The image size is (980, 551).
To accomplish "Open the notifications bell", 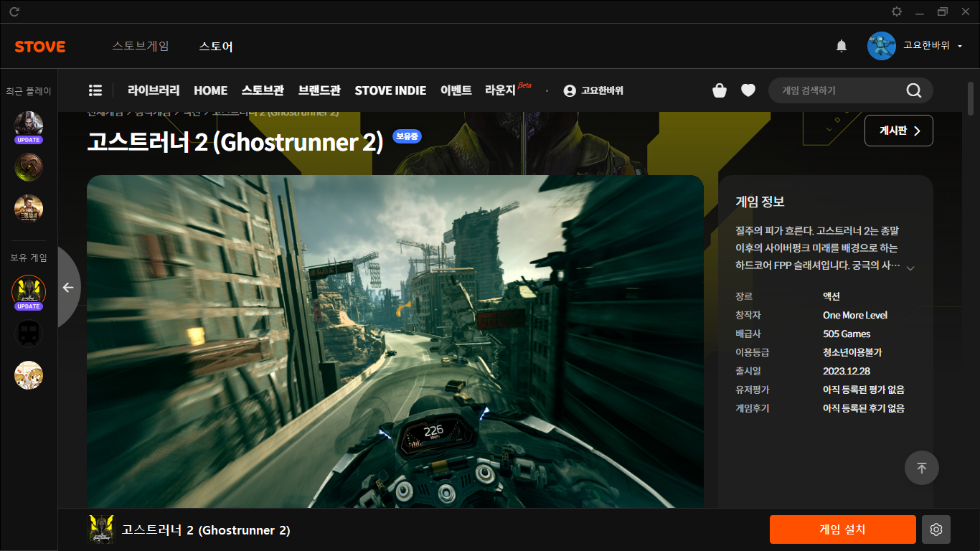I will point(842,46).
